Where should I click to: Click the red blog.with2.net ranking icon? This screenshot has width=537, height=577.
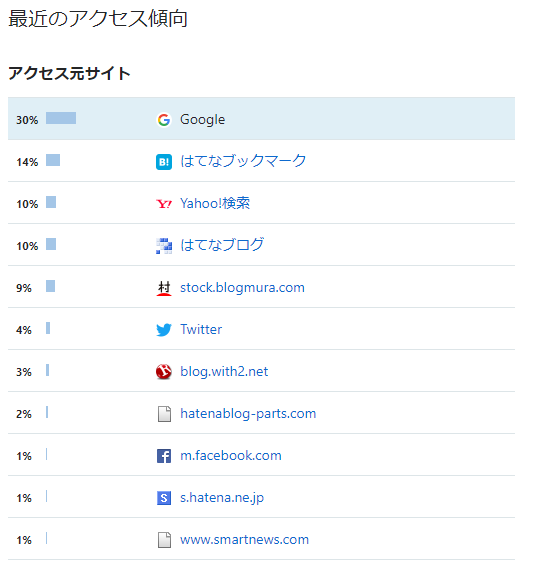[164, 372]
